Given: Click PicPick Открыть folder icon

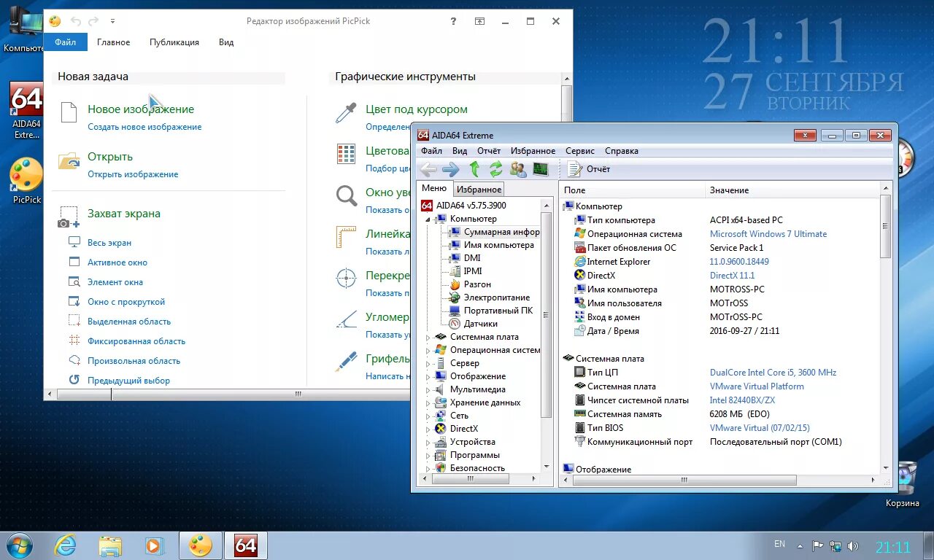Looking at the screenshot, I should (x=69, y=161).
